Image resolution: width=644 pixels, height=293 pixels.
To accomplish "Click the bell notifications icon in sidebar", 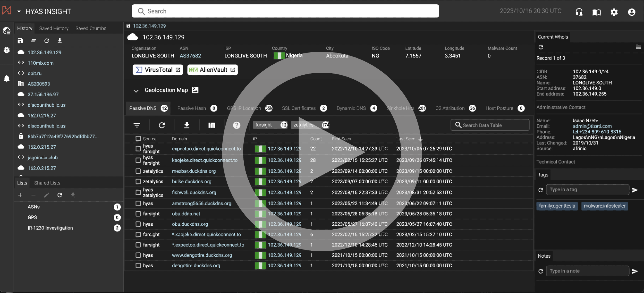I will [x=6, y=79].
